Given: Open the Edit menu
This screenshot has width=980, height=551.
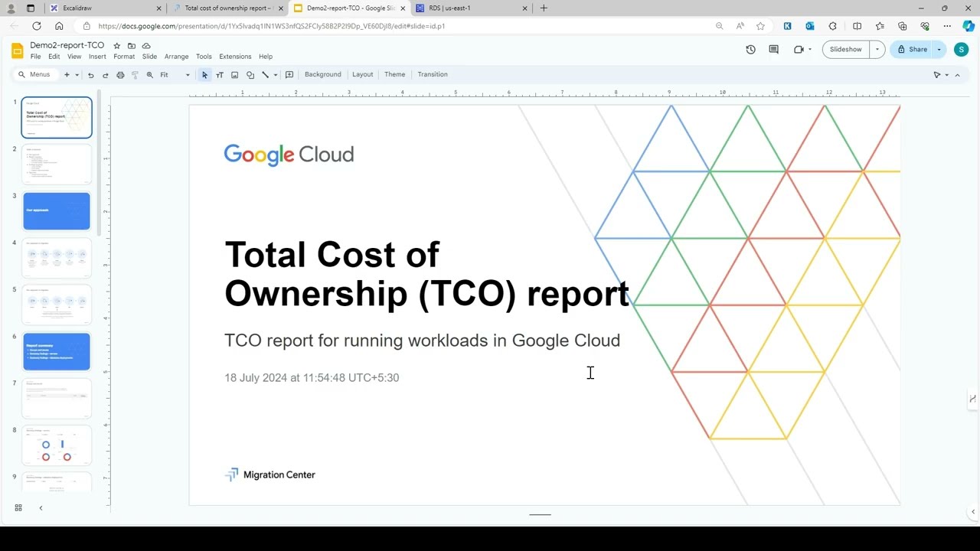Looking at the screenshot, I should 54,57.
